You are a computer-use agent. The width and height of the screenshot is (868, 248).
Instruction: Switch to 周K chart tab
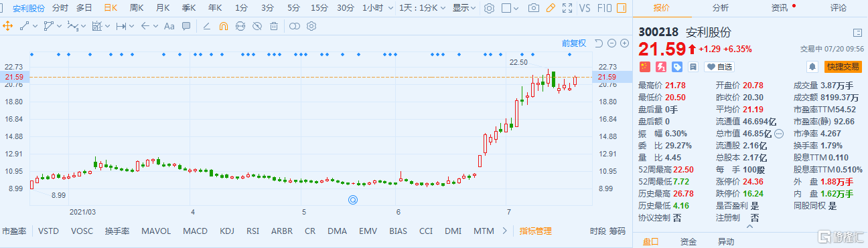137,8
